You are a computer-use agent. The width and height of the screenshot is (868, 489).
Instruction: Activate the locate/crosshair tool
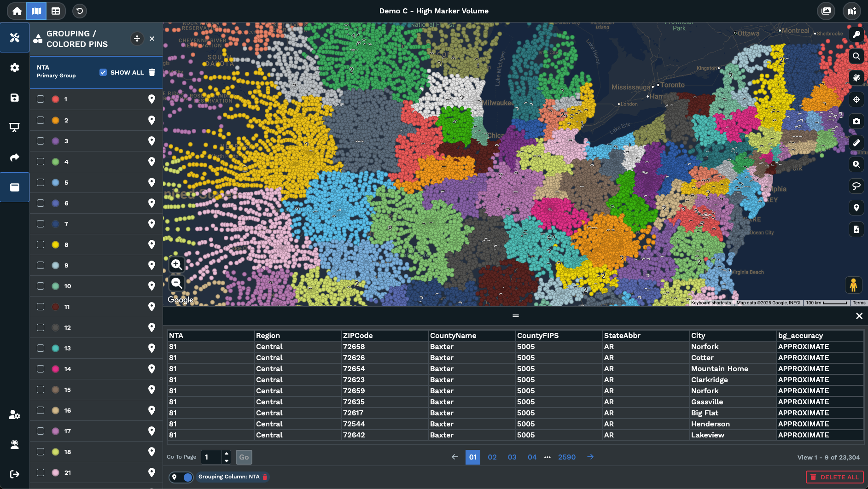[x=856, y=99]
